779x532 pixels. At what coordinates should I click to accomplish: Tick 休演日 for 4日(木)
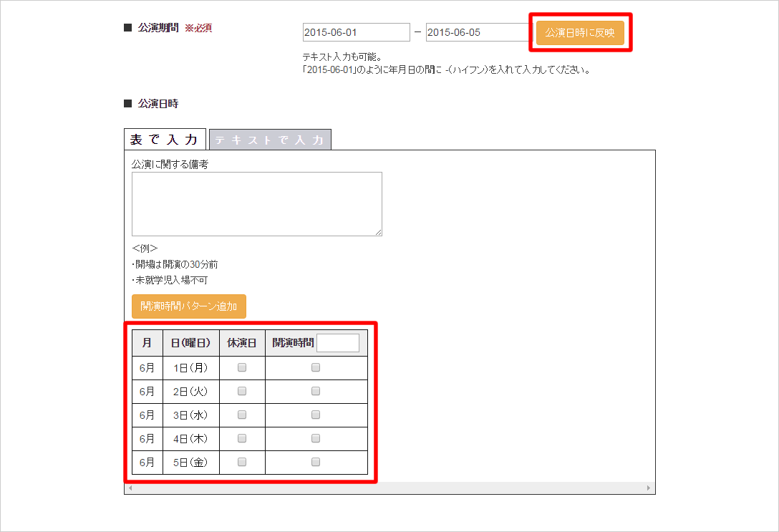click(x=242, y=438)
